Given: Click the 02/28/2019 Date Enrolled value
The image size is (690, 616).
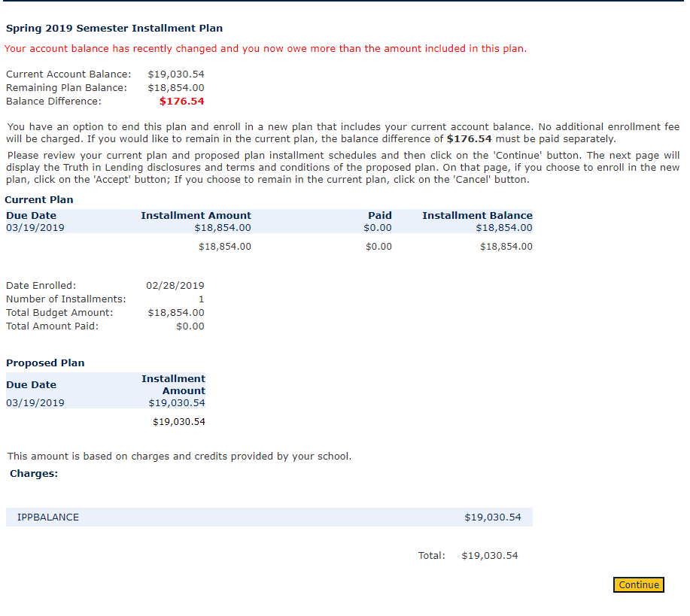Looking at the screenshot, I should pos(175,286).
